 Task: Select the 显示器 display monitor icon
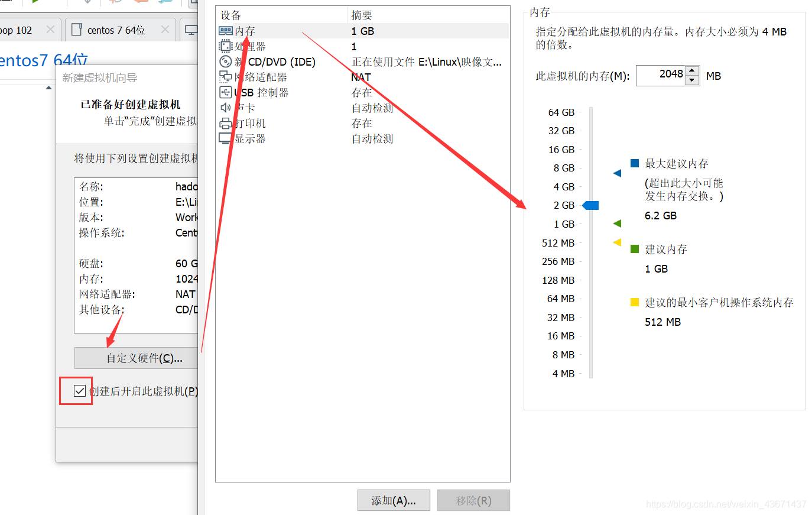[x=225, y=138]
